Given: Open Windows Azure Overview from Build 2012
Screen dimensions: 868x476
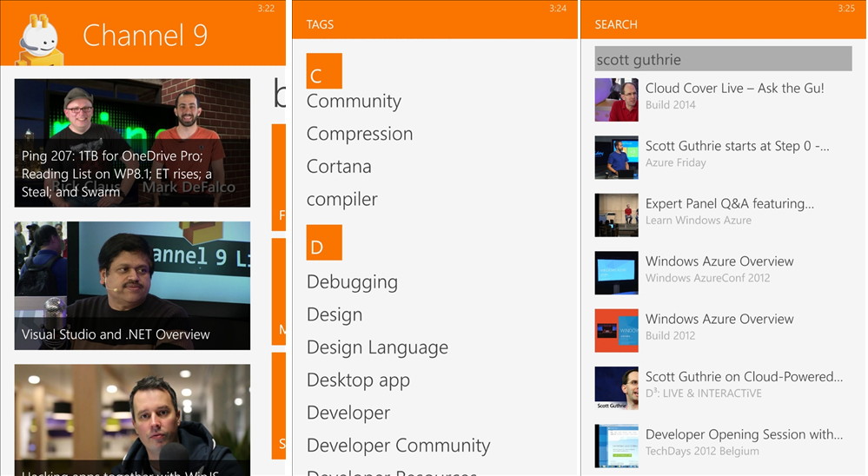Looking at the screenshot, I should click(723, 330).
